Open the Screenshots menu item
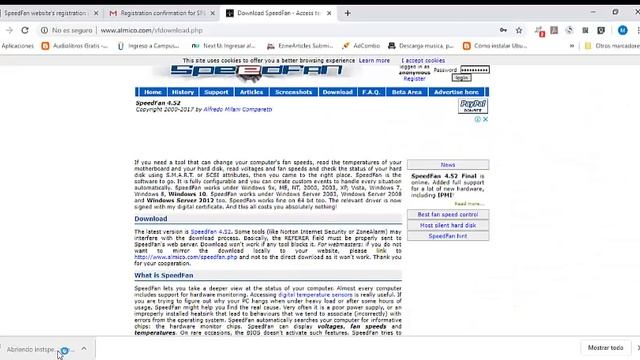The image size is (640, 360). 293,92
